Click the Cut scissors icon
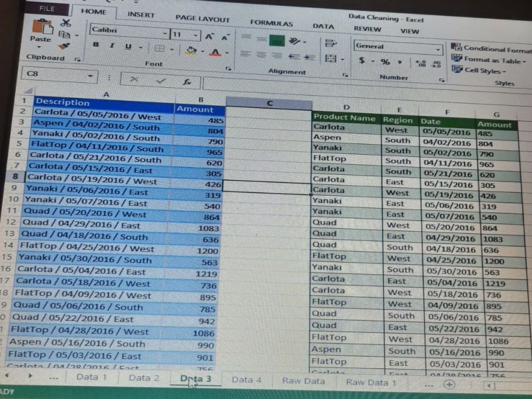This screenshot has width=532, height=399. coord(65,23)
